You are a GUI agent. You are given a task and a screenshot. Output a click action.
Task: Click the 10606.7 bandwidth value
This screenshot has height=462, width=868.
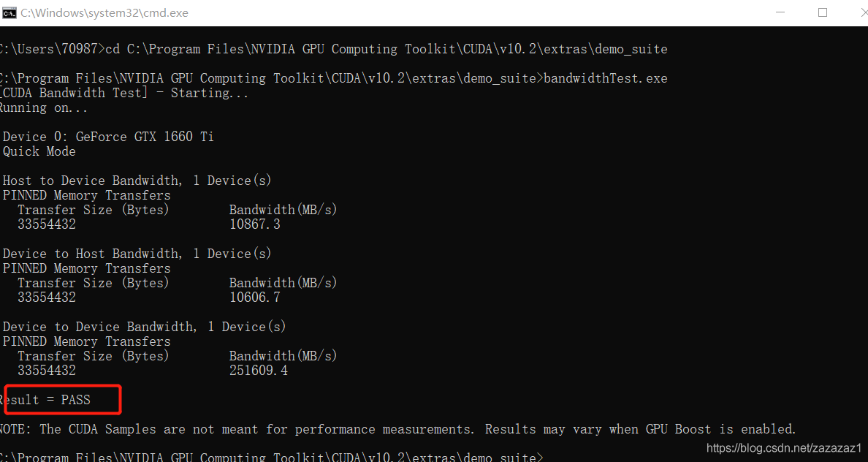tap(254, 298)
